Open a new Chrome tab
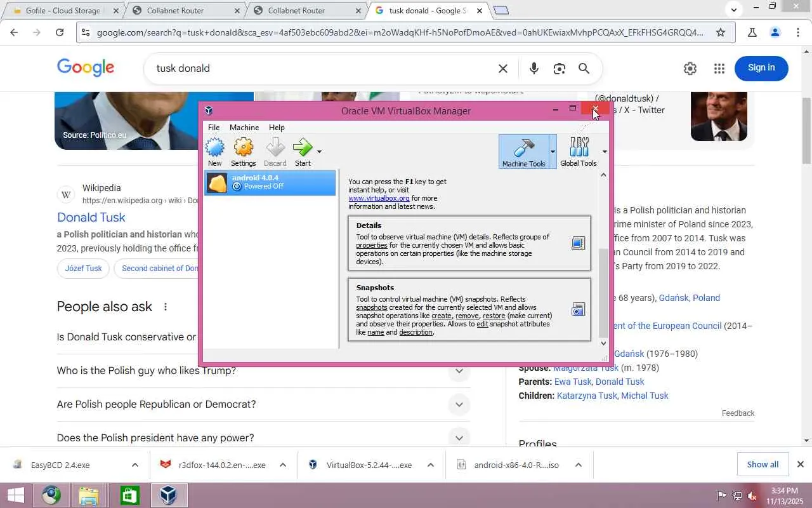 click(x=501, y=10)
